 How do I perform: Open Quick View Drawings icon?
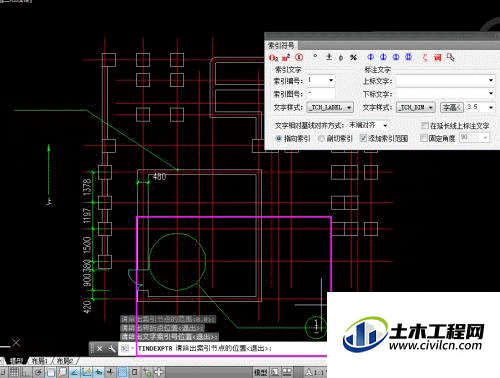coord(287,372)
